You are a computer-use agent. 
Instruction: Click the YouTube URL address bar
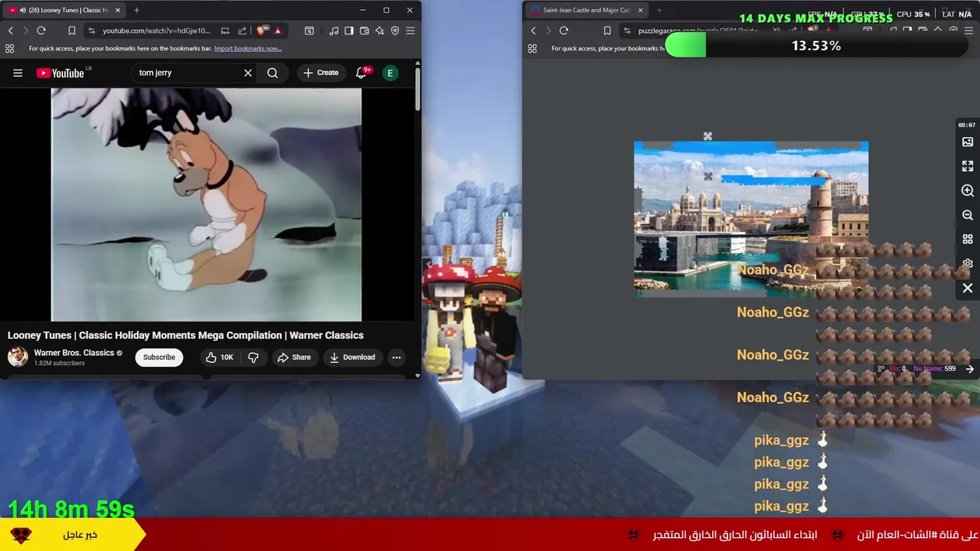(157, 31)
